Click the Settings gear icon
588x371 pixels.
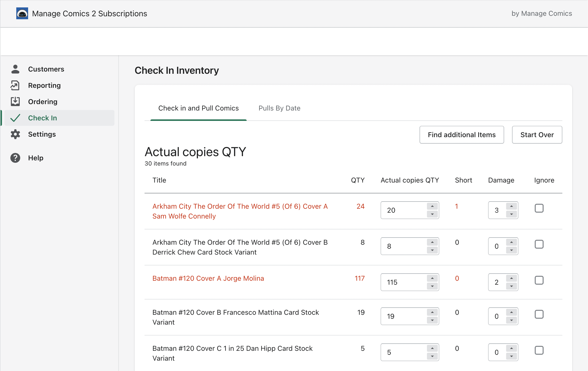tap(15, 134)
